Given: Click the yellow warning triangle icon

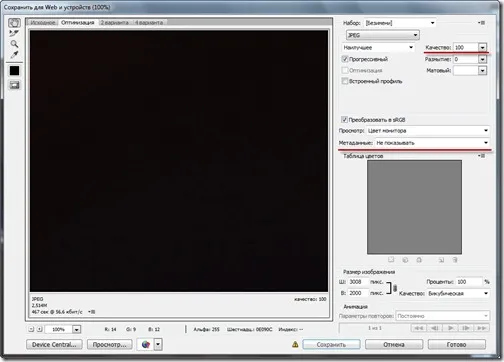Looking at the screenshot, I should coord(295,344).
